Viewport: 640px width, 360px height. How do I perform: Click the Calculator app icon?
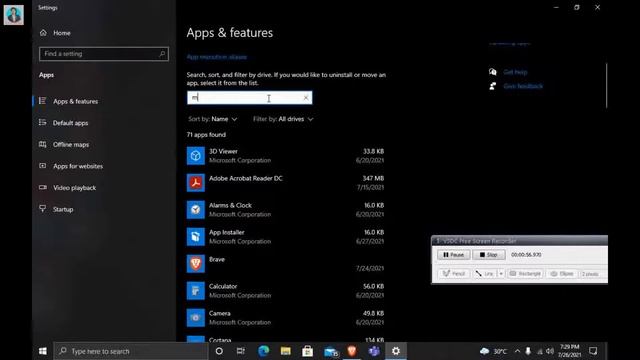coord(196,290)
